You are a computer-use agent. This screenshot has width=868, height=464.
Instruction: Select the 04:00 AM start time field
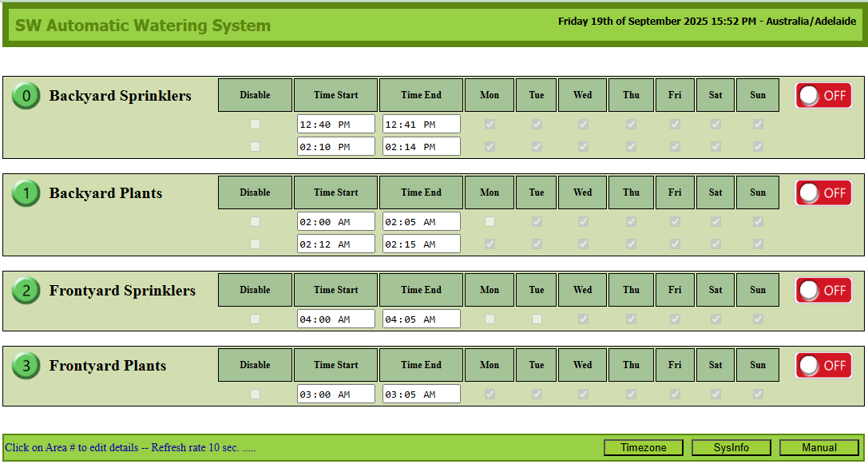pyautogui.click(x=335, y=319)
